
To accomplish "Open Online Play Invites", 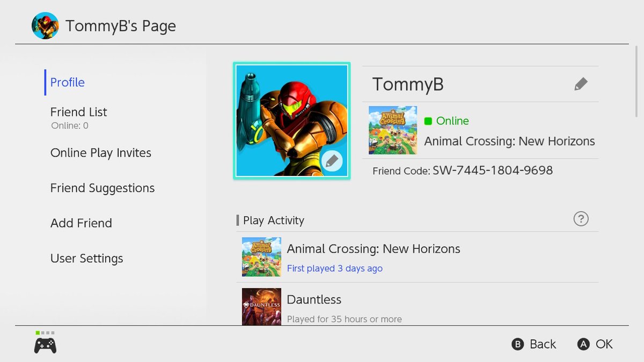I will pyautogui.click(x=101, y=153).
